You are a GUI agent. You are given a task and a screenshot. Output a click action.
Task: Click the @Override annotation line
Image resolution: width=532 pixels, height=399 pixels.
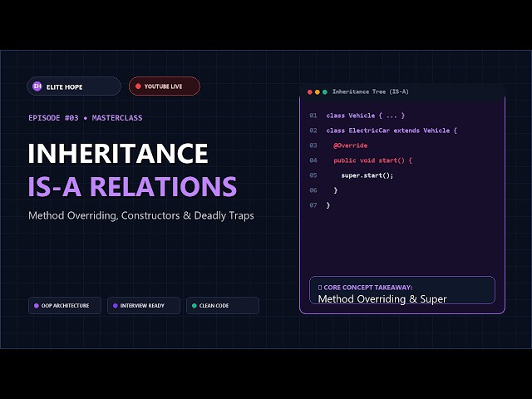(351, 145)
